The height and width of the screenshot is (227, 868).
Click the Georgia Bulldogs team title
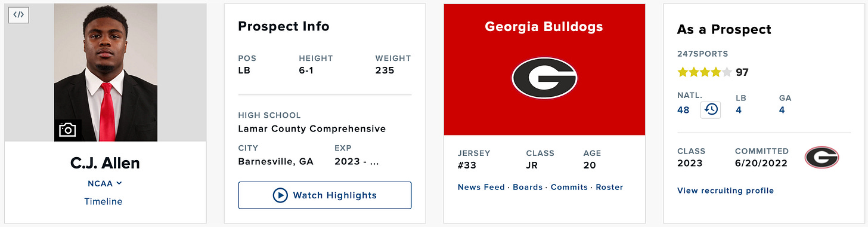[544, 26]
